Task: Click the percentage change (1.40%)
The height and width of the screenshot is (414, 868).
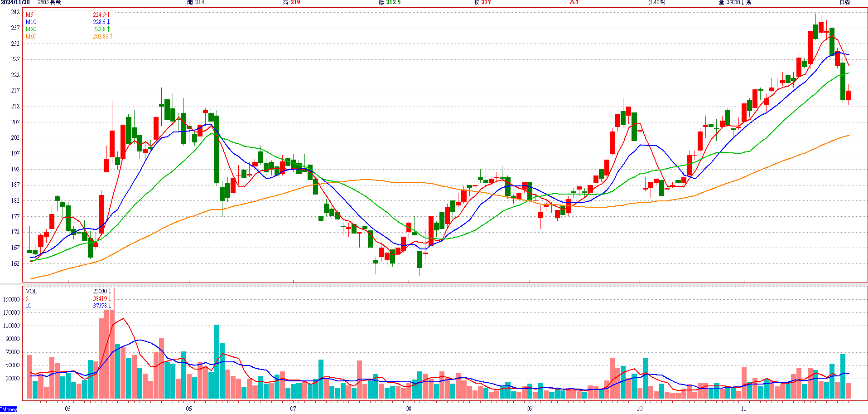Action: pyautogui.click(x=657, y=2)
